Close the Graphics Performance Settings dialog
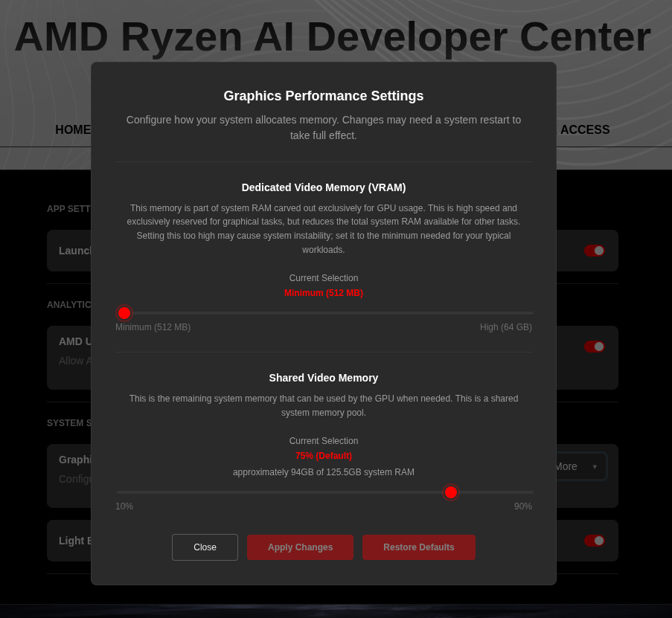Screen dimensions: 672x618 pyautogui.click(x=205, y=547)
